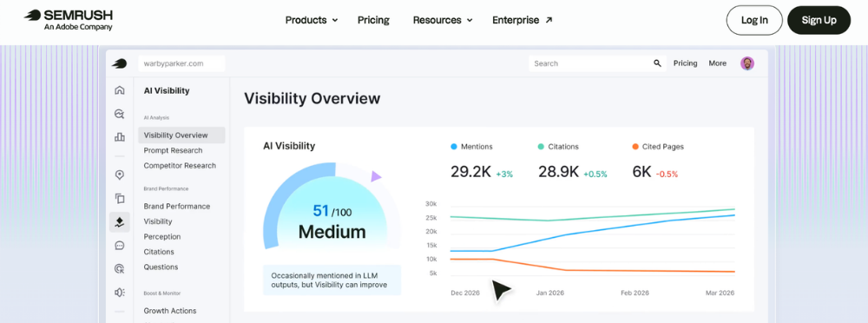Click the +3% mentions change

tap(504, 174)
